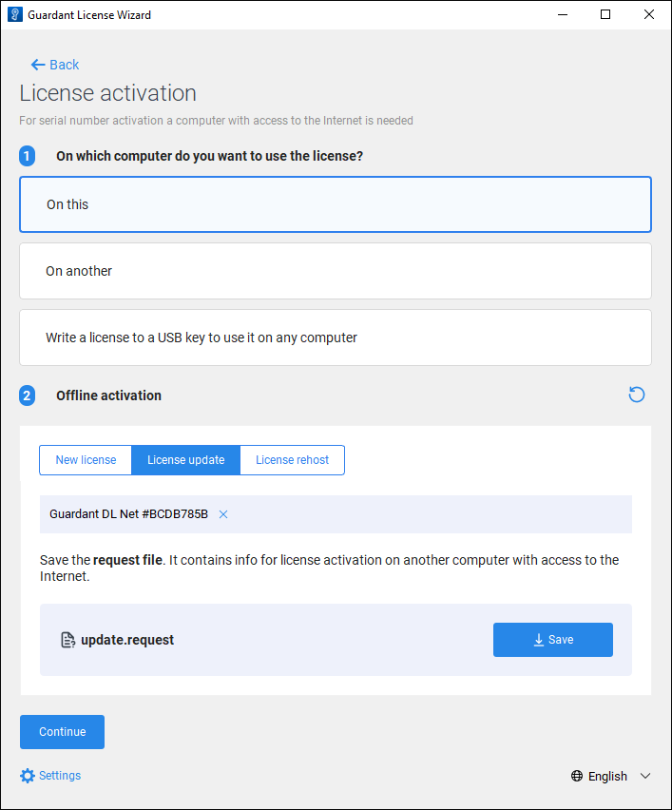Open Settings via the gear icon
This screenshot has height=810, width=672.
[x=28, y=776]
